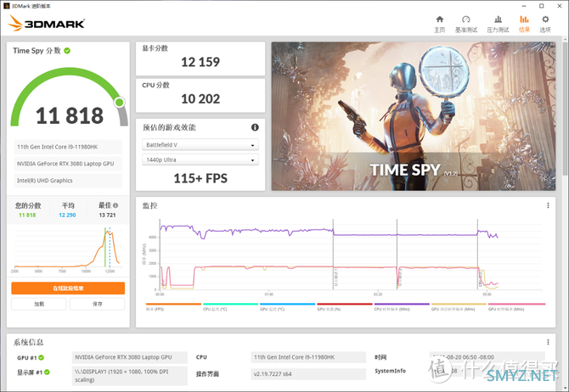Click the info icon next to 最佳 score

(115, 205)
